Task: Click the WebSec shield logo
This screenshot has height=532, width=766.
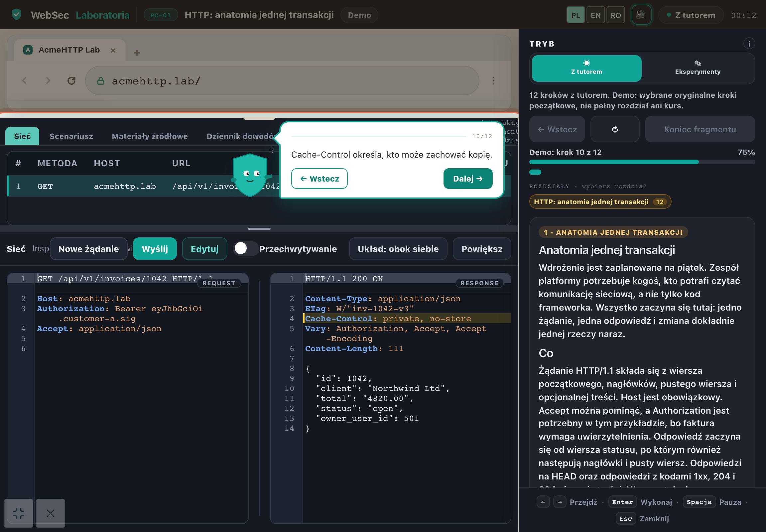Action: [x=17, y=15]
